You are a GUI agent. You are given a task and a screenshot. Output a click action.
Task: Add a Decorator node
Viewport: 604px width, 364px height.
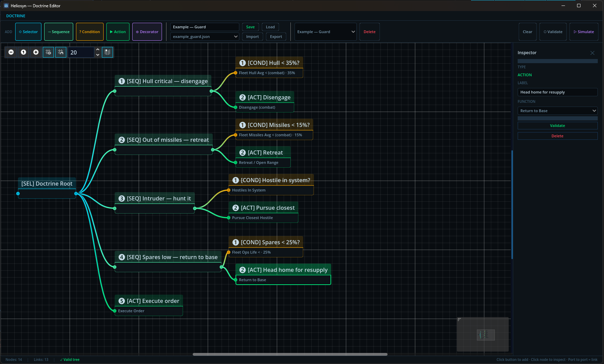click(x=147, y=32)
